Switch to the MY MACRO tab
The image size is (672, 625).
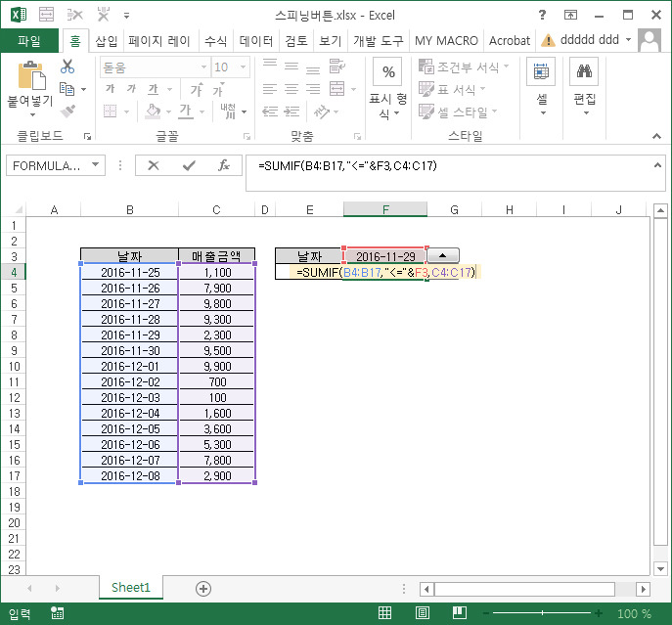(x=446, y=41)
